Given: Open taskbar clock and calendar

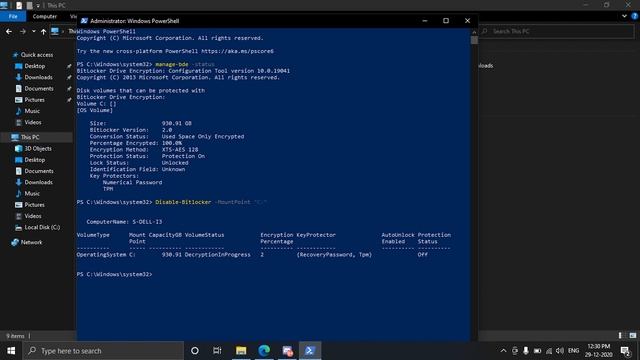Looking at the screenshot, I should [x=599, y=351].
